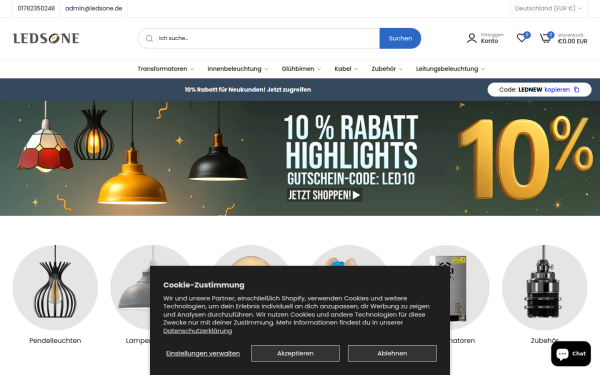Click the Pendelleuchten label
This screenshot has height=375, width=600.
55,341
